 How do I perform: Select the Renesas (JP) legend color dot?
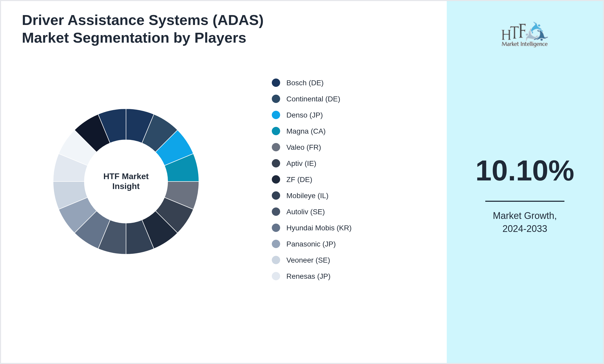pyautogui.click(x=275, y=276)
